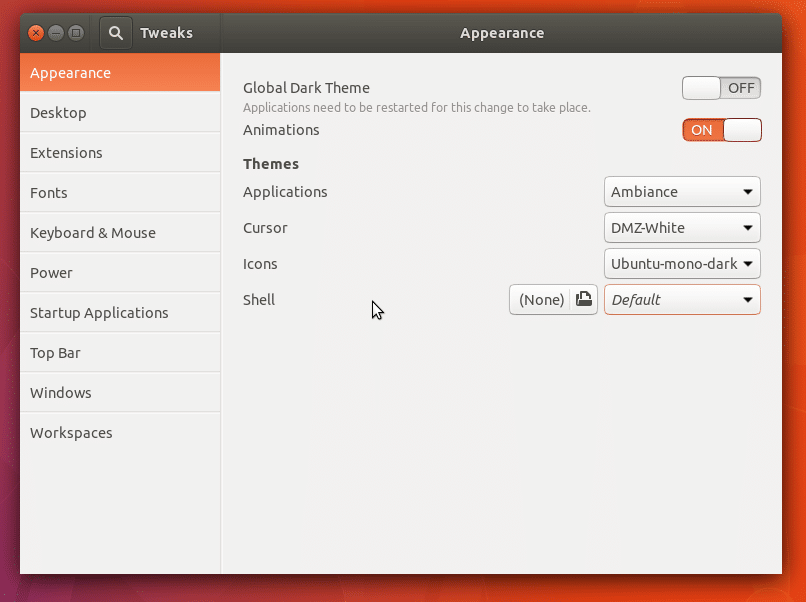Select Workspaces in the sidebar
The width and height of the screenshot is (806, 602).
point(120,433)
